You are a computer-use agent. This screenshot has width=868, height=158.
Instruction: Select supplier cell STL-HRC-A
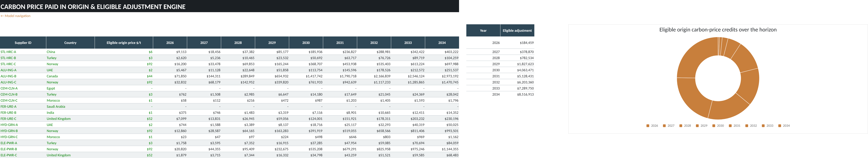[x=23, y=52]
